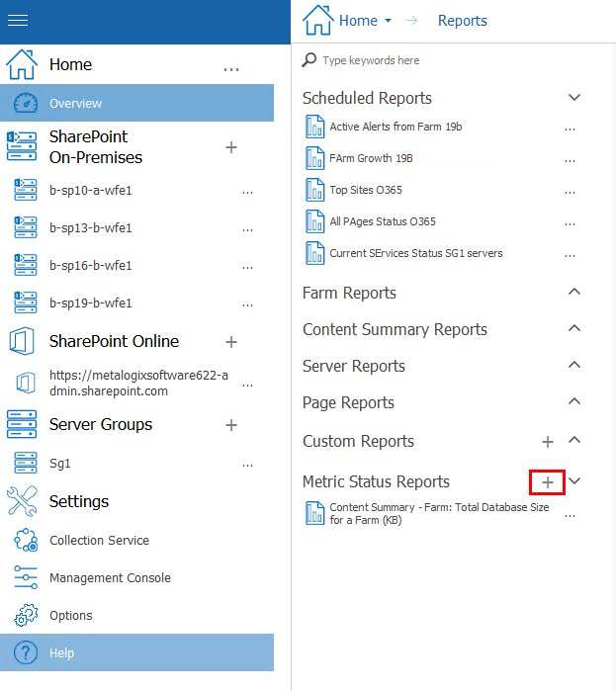Expand the Content Summary Reports section
This screenshot has height=691, width=616.
click(574, 328)
